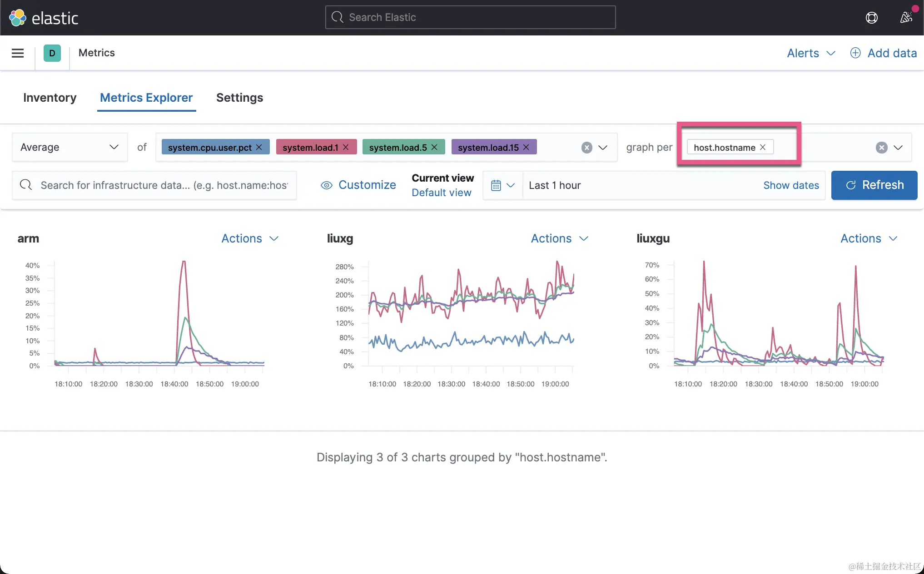Click the D space avatar
Screen dimensions: 924x574
(x=52, y=53)
